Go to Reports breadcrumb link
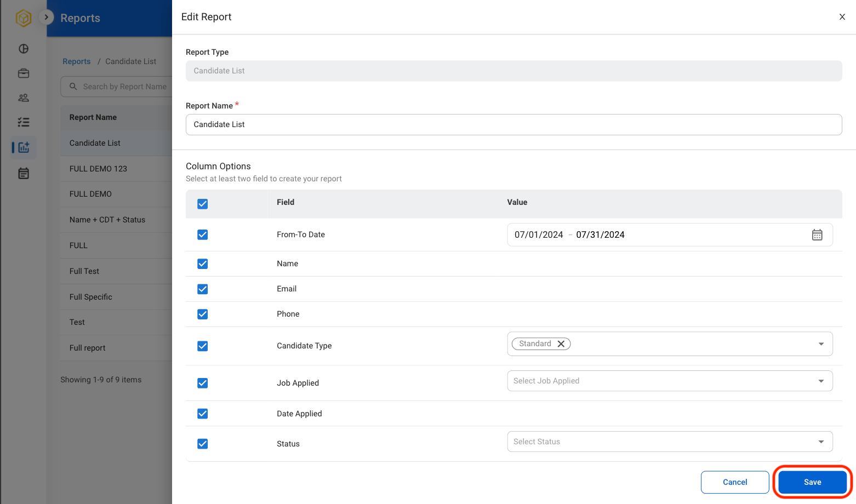The image size is (856, 504). tap(77, 61)
